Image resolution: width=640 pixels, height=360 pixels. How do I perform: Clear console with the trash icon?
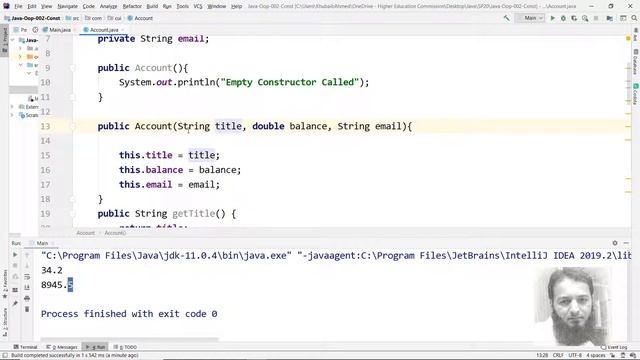(27, 309)
